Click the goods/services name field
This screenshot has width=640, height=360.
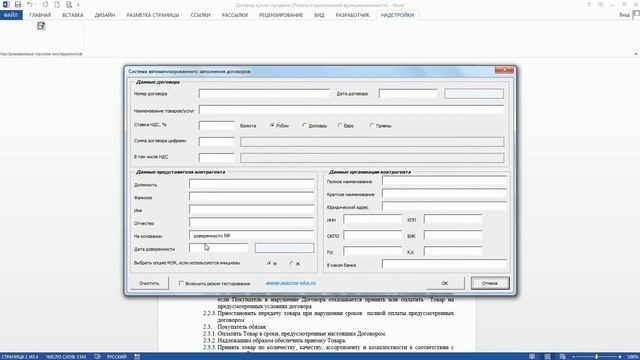[351, 110]
